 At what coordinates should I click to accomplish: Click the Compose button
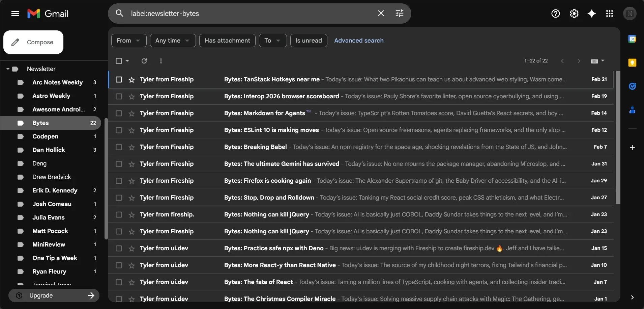(x=33, y=42)
